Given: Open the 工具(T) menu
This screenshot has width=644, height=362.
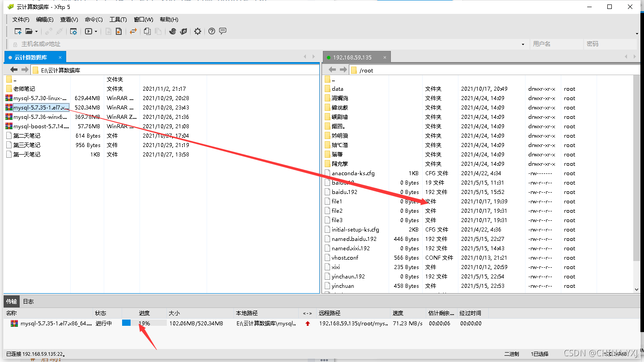Looking at the screenshot, I should click(118, 20).
